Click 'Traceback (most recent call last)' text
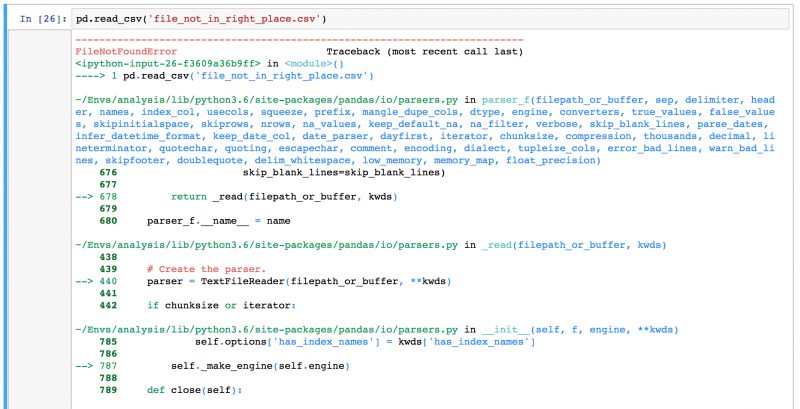The width and height of the screenshot is (800, 409). point(424,52)
